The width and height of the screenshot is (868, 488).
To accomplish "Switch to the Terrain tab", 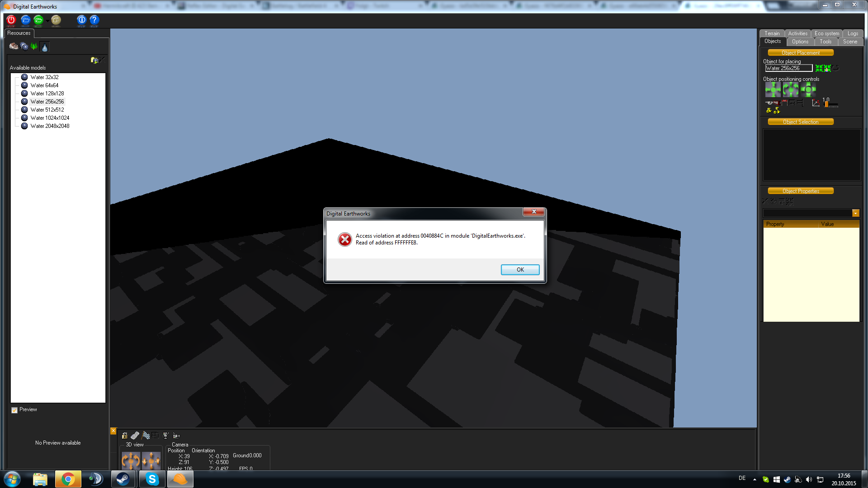I will [x=772, y=33].
